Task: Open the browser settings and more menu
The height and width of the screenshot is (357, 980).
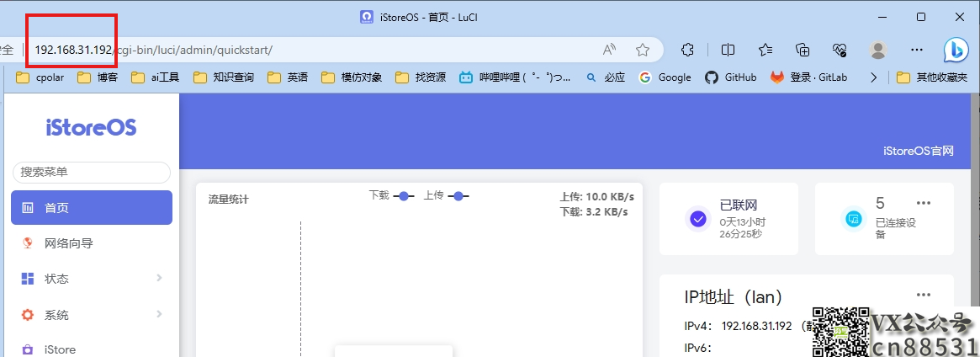Action: (916, 50)
